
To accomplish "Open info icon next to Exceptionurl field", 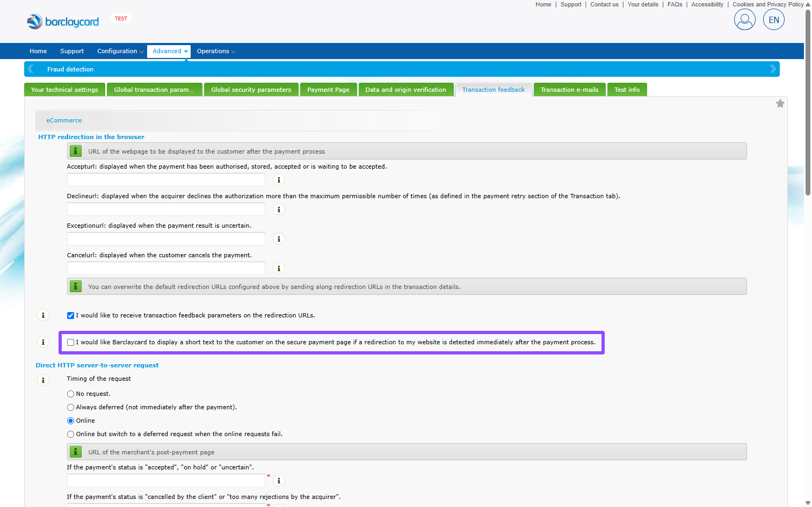I will click(279, 239).
